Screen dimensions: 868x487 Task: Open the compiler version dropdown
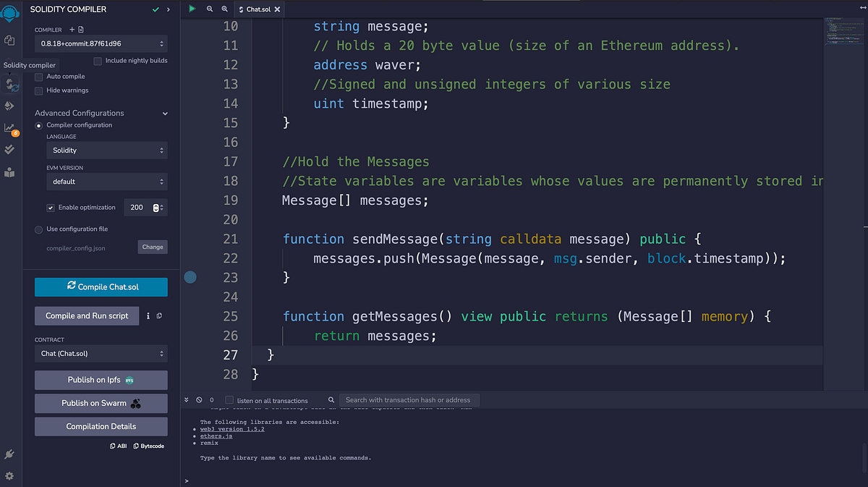pos(101,45)
